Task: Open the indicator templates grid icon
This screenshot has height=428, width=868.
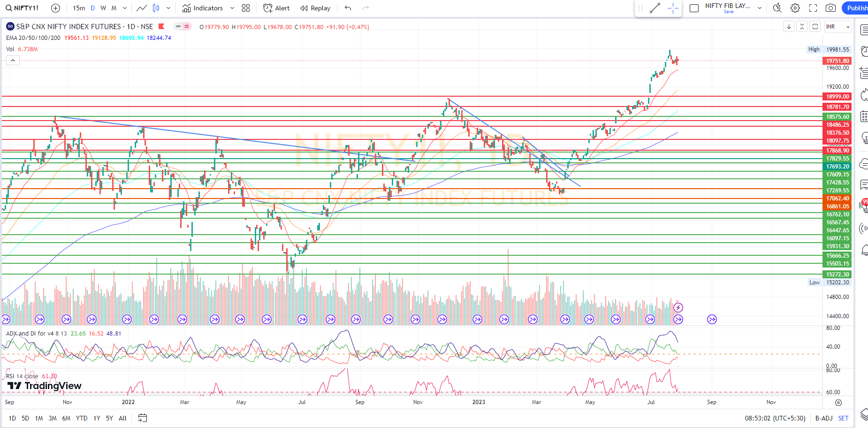Action: tap(246, 8)
